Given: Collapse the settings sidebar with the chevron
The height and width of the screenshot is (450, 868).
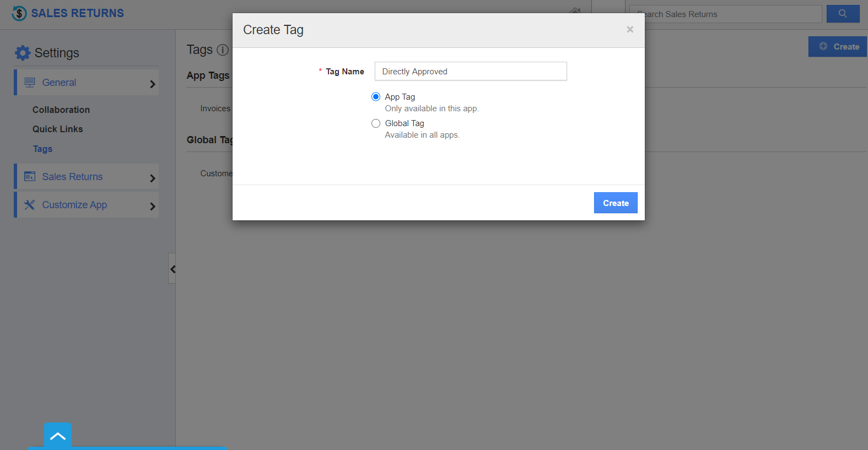Looking at the screenshot, I should pyautogui.click(x=172, y=269).
